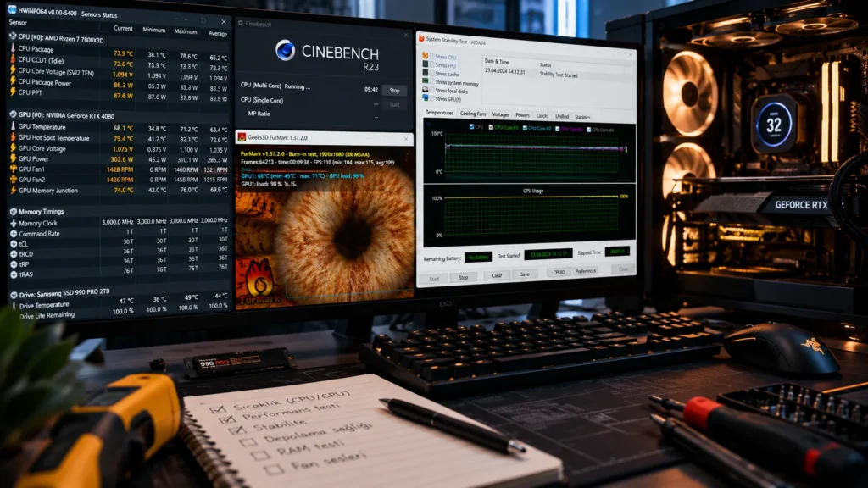Click the icon beside Memory Clock row
Viewport: 868px width, 488px height.
pos(13,223)
